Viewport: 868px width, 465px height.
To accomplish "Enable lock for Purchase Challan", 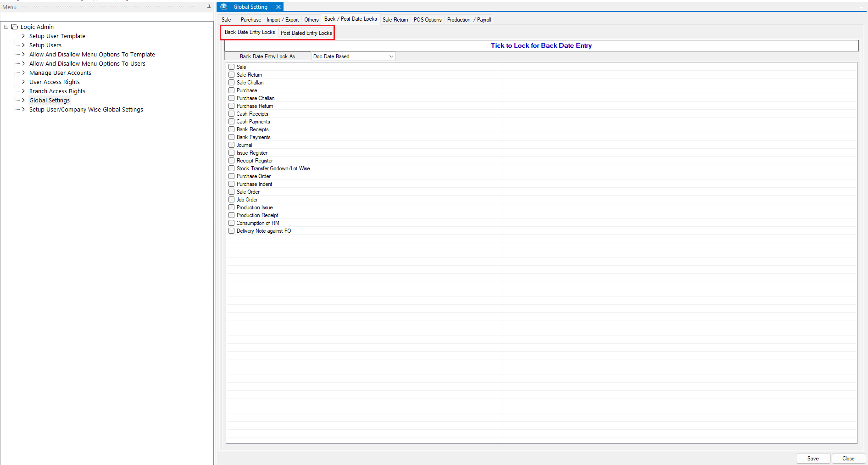I will pyautogui.click(x=232, y=98).
